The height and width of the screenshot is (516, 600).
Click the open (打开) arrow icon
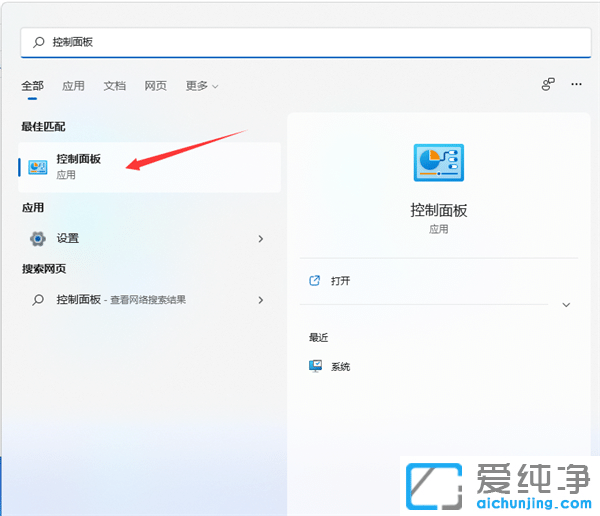click(x=315, y=281)
